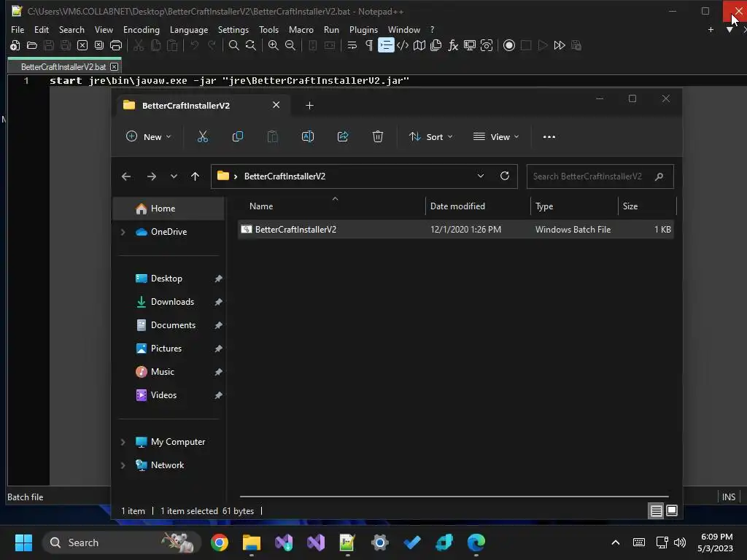This screenshot has height=560, width=747.
Task: Open recent locations chevron in Explorer
Action: click(174, 176)
